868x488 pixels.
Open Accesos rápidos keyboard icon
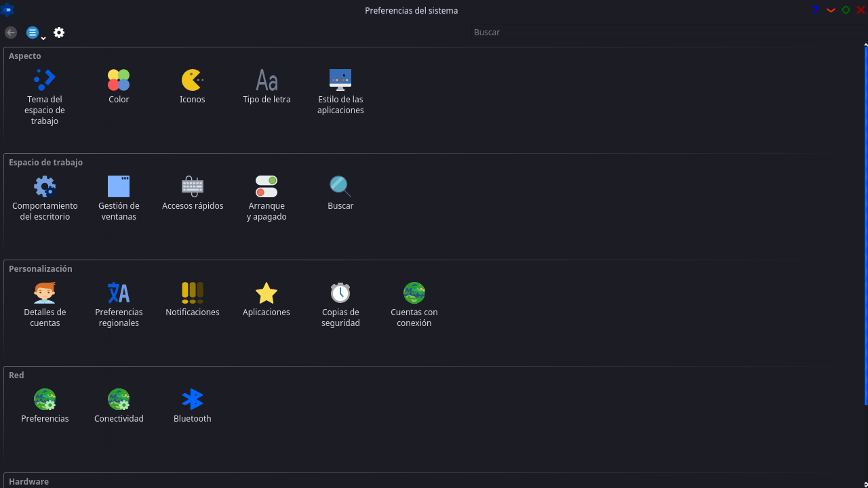193,186
